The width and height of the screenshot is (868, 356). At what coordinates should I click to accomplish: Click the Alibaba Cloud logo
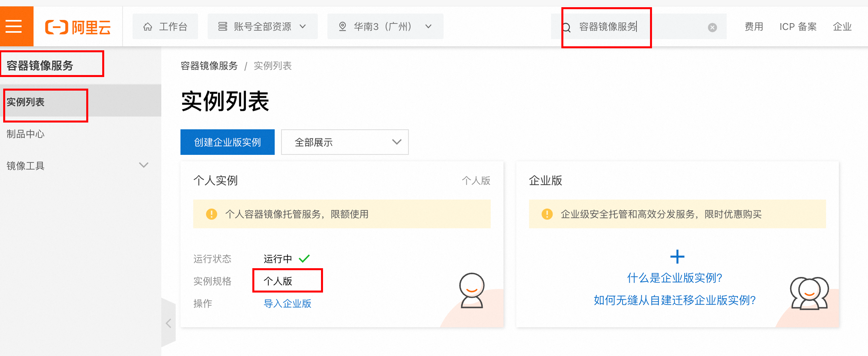78,27
